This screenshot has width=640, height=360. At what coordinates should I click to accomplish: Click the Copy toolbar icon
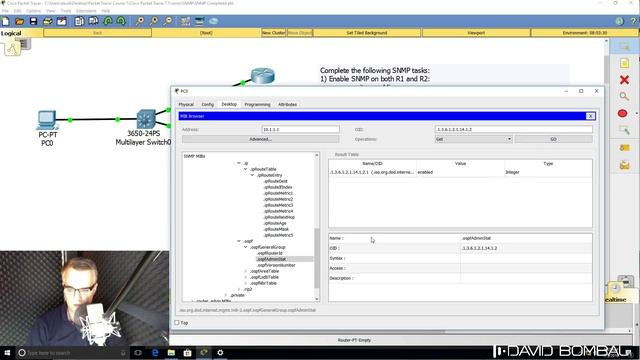pyautogui.click(x=79, y=21)
